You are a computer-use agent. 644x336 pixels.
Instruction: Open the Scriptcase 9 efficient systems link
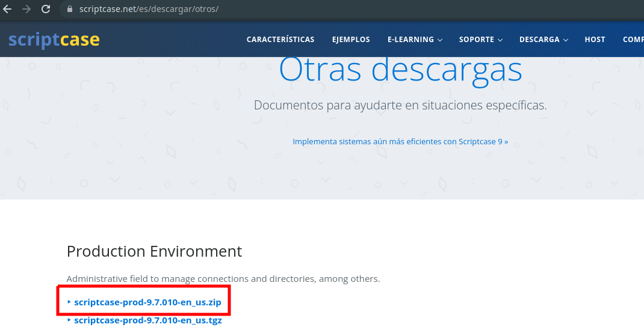tap(400, 142)
